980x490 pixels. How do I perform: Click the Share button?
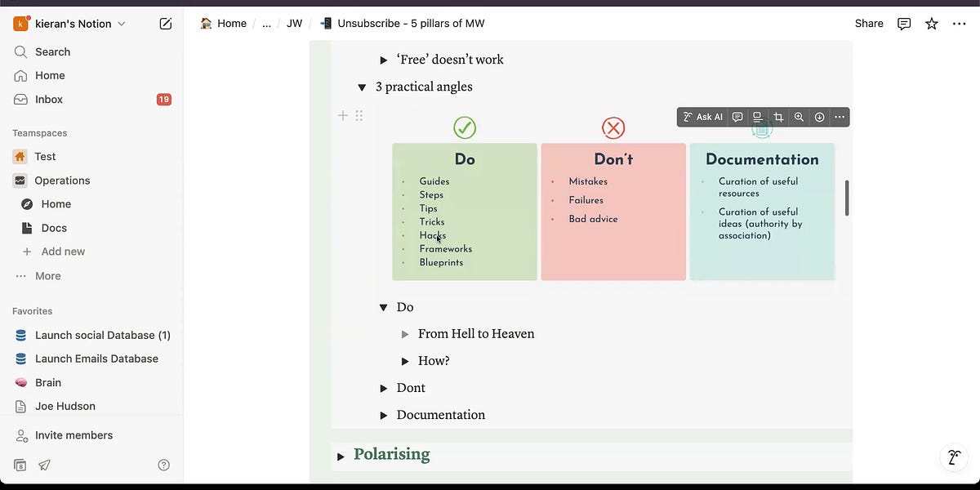point(869,24)
